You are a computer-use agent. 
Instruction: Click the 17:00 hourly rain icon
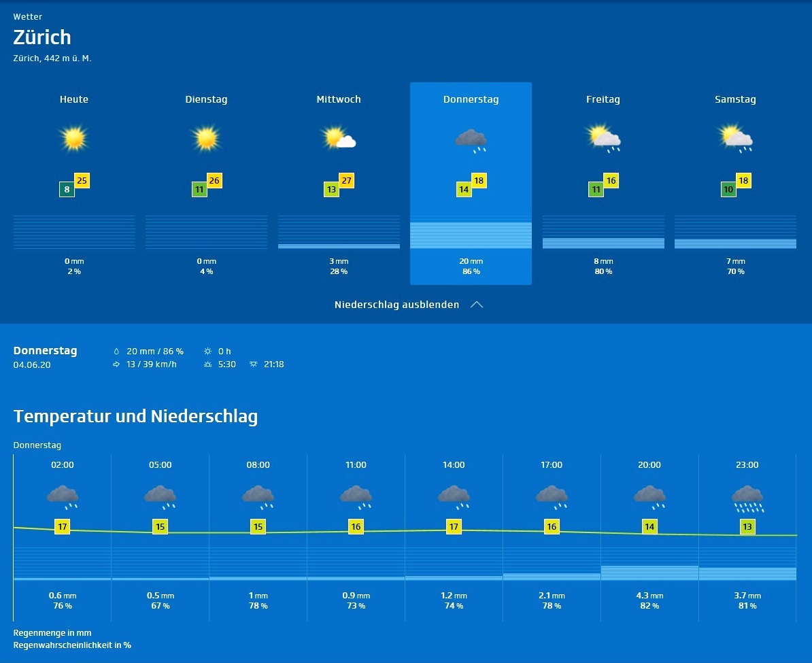552,497
